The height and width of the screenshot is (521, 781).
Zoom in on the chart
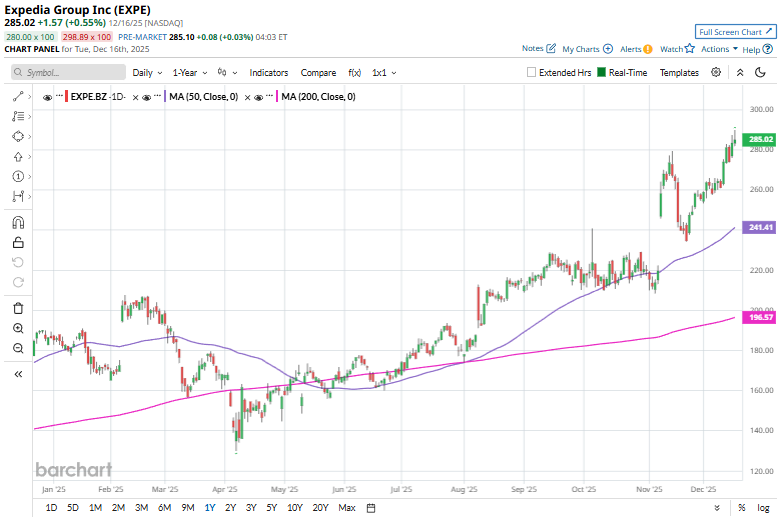[x=18, y=328]
